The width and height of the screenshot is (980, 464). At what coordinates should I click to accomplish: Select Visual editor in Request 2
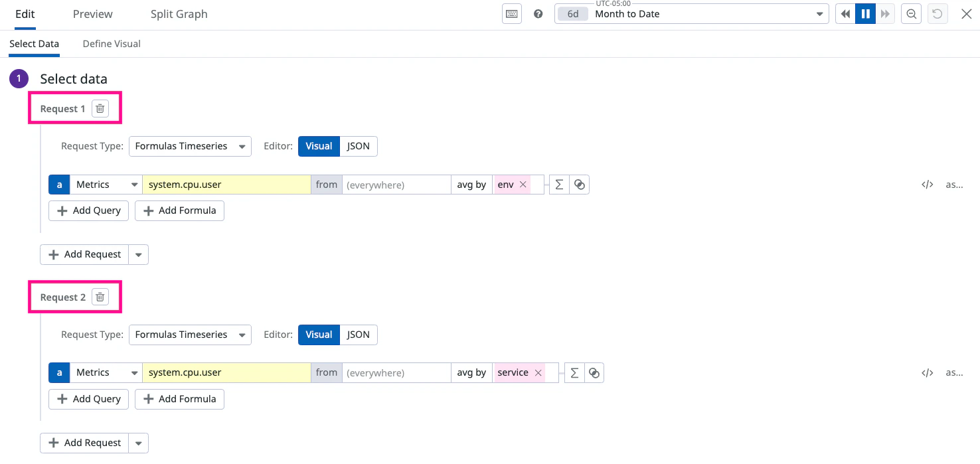319,335
